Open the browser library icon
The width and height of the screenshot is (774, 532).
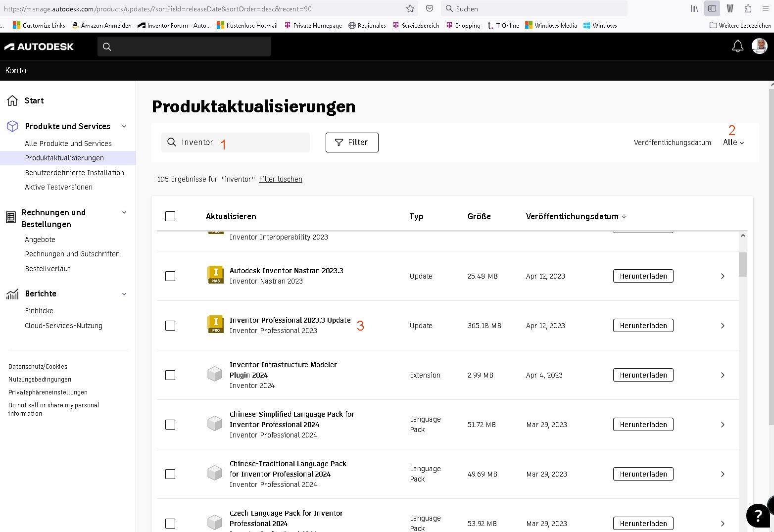point(694,8)
